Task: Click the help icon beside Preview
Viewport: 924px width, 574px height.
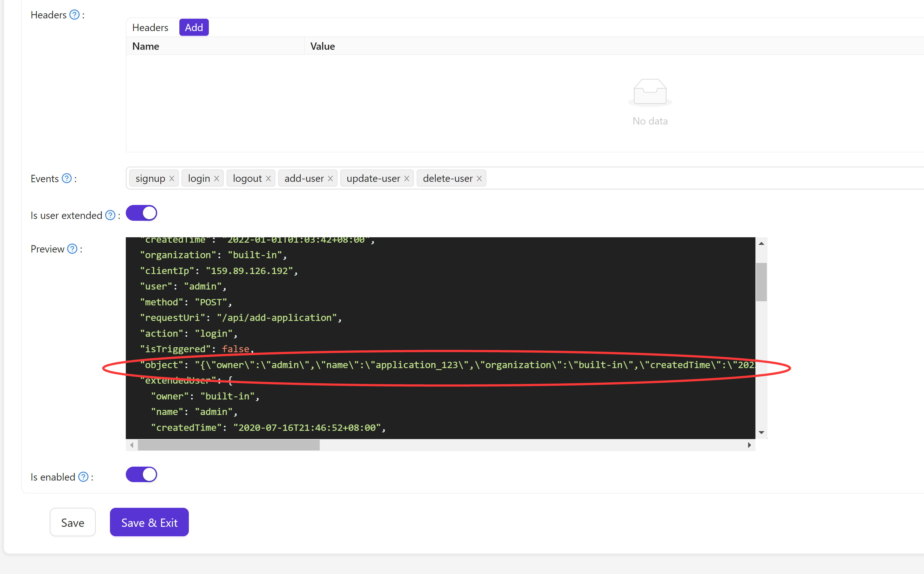Action: tap(72, 249)
